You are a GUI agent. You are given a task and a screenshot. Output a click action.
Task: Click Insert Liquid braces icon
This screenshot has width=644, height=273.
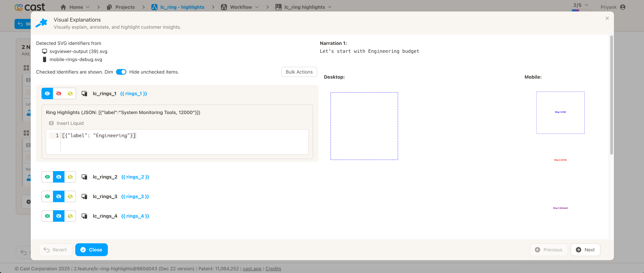click(51, 123)
